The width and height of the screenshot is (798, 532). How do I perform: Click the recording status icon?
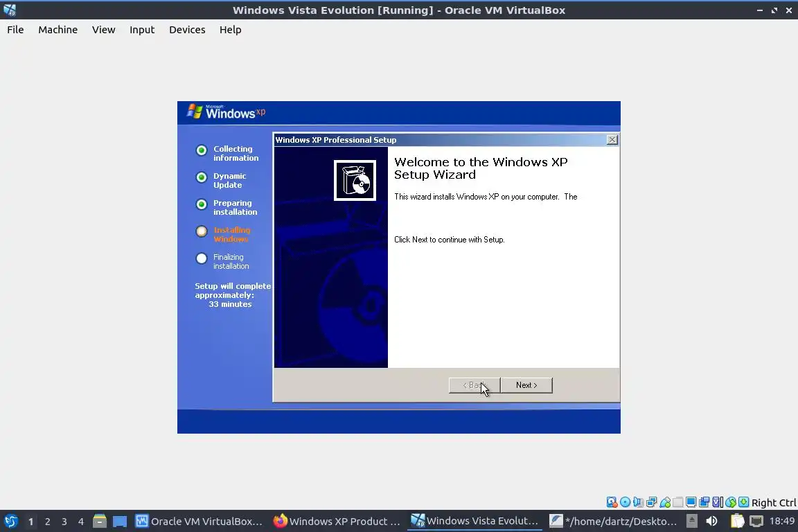[x=704, y=502]
